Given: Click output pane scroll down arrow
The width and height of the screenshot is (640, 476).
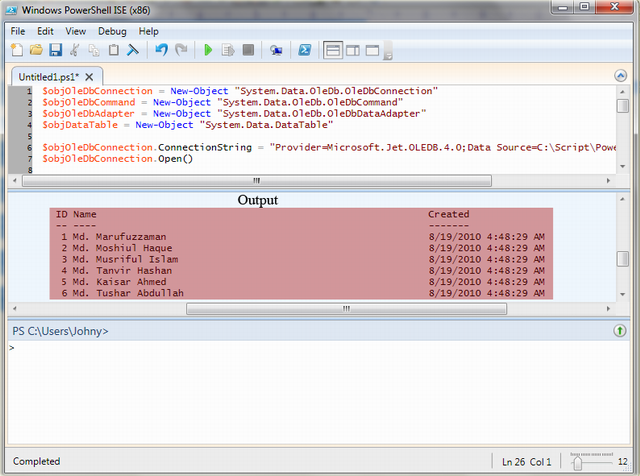Looking at the screenshot, I should 622,294.
